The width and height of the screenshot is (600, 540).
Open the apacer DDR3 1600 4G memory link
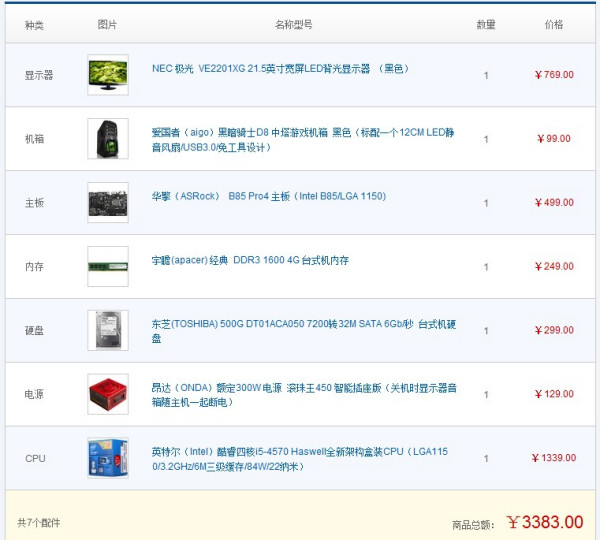[x=250, y=260]
